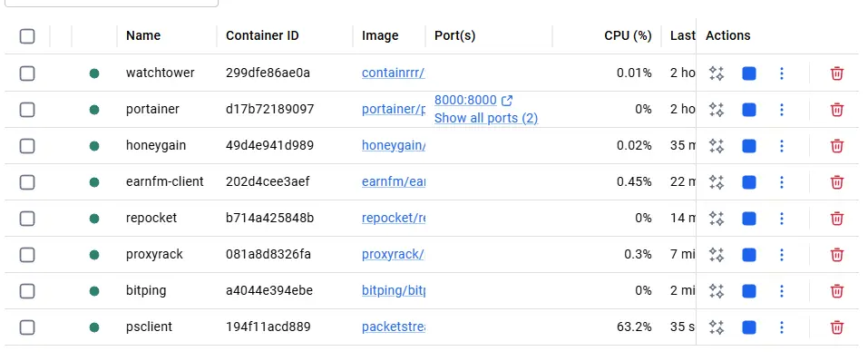Select the bitping row checkbox
Viewport: 868px width, 361px height.
pyautogui.click(x=27, y=290)
